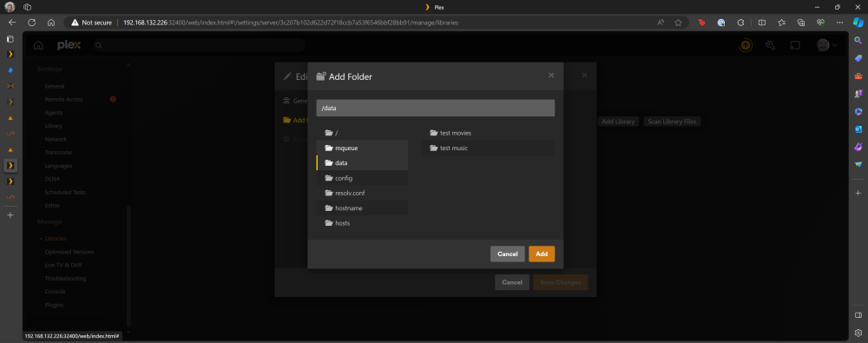Open the Copilot icon
The width and height of the screenshot is (868, 343).
[858, 23]
